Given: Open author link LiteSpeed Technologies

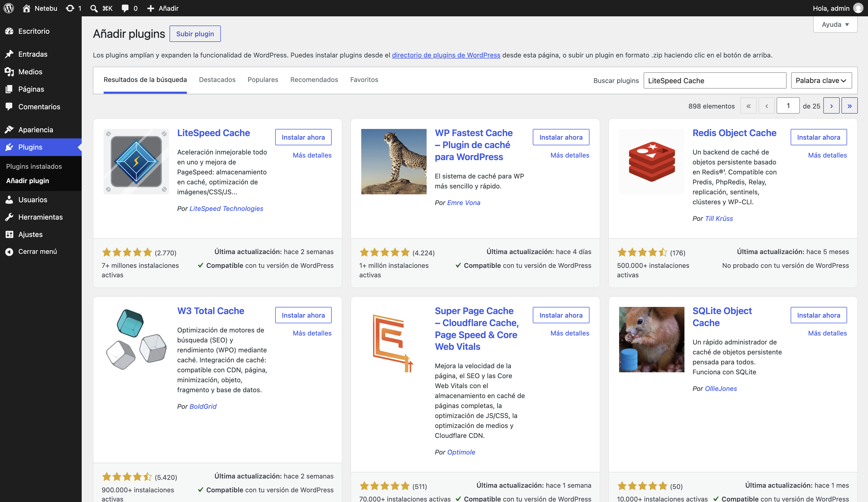Looking at the screenshot, I should 226,208.
